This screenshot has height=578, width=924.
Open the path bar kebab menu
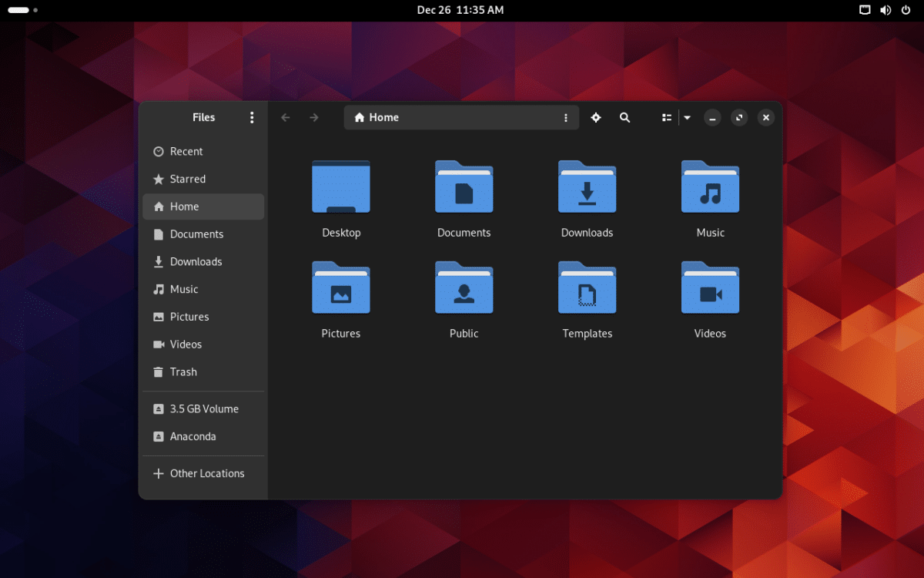click(566, 117)
